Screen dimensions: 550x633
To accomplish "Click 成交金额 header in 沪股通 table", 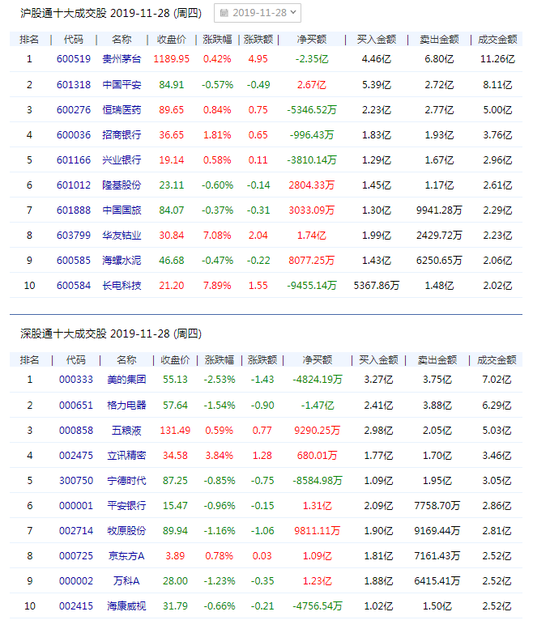I will (498, 39).
